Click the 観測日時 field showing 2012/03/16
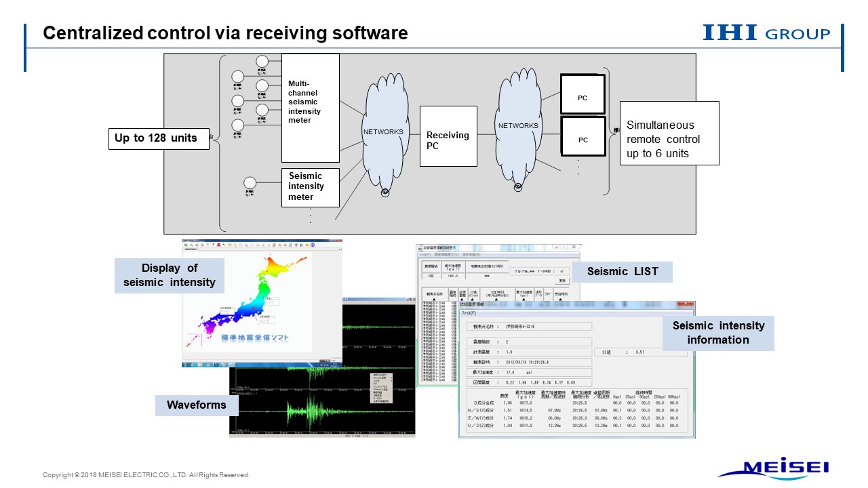 tap(530, 362)
